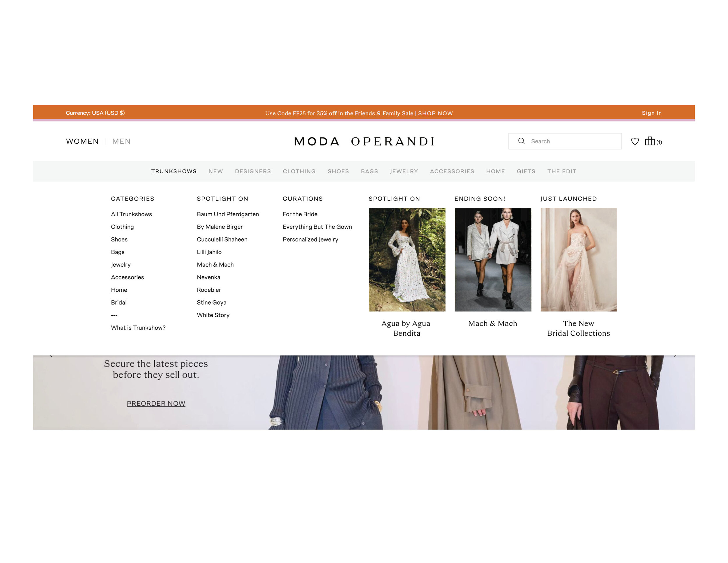Open White Story designer
The width and height of the screenshot is (728, 563).
(213, 315)
